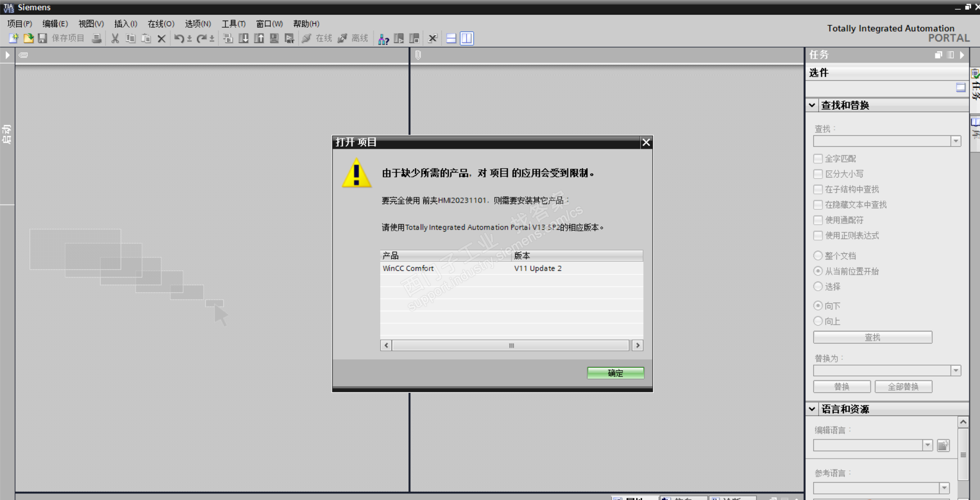Click the 替换 button
980x500 pixels.
click(842, 387)
